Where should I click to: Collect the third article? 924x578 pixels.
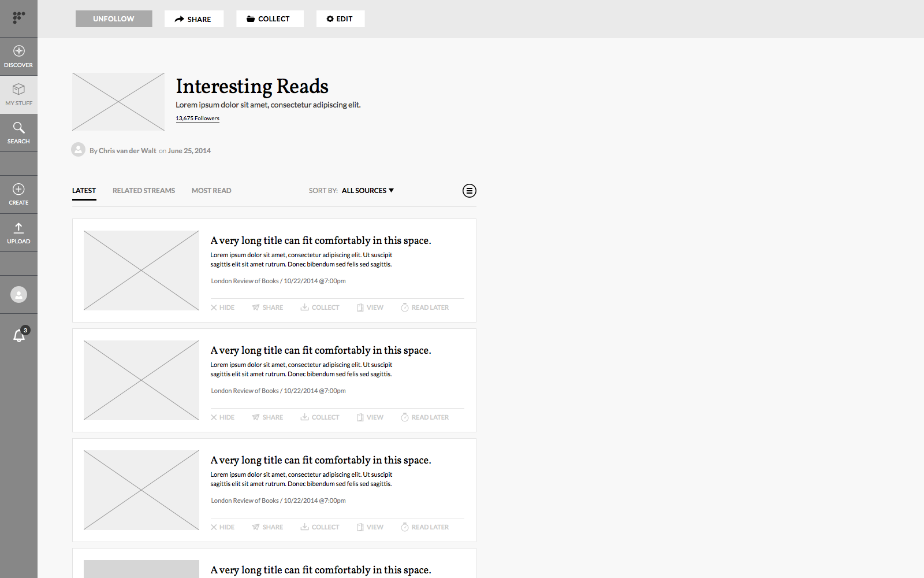tap(320, 527)
